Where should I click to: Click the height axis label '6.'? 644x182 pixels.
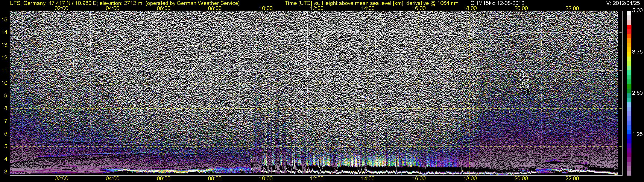coord(6,134)
